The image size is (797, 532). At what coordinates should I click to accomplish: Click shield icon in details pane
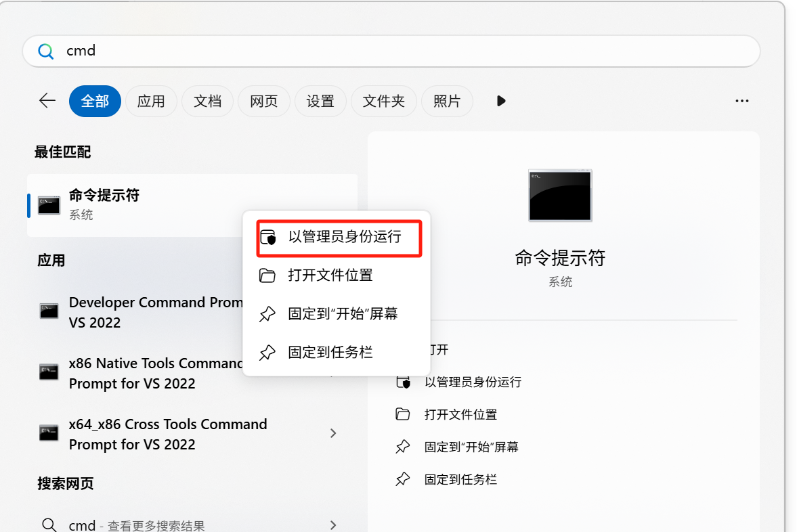(403, 382)
